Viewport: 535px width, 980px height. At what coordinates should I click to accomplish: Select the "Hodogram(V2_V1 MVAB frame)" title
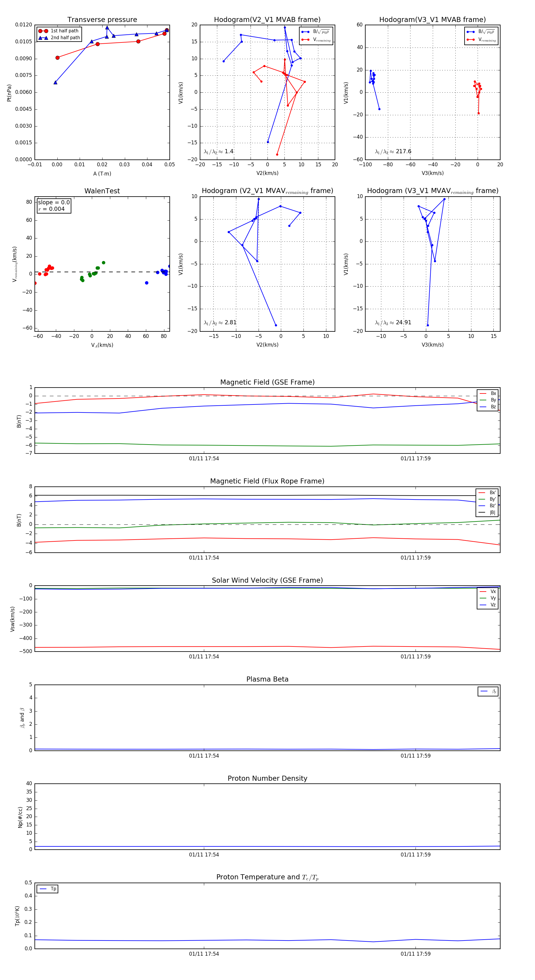pyautogui.click(x=267, y=20)
